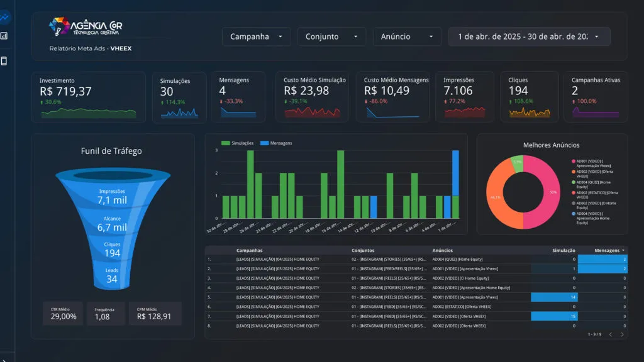
Task: Select table cell AD004 [VIDEO] [Apresentação Home Equity]
Action: (x=471, y=288)
